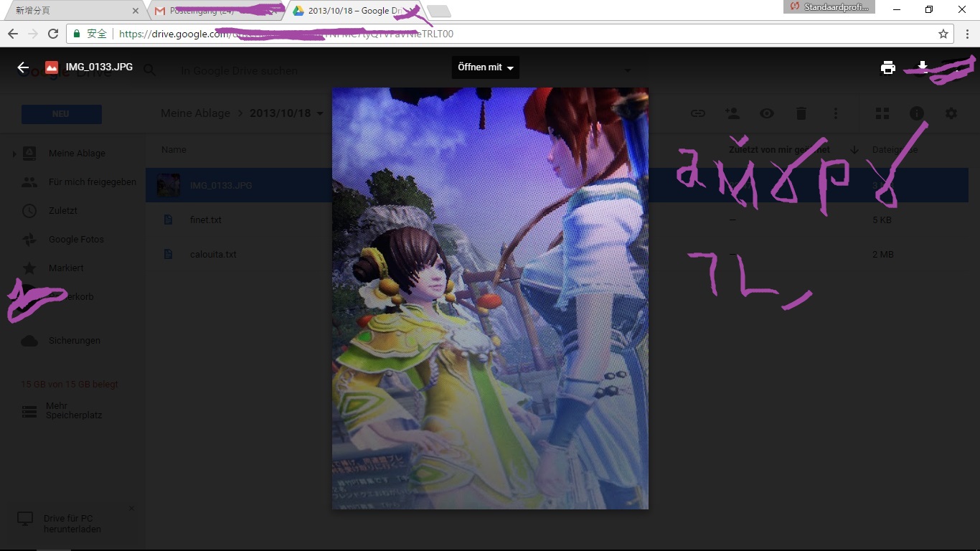The height and width of the screenshot is (551, 980).
Task: Click the IMG_0133.JPG image file icon in header
Action: pos(52,67)
